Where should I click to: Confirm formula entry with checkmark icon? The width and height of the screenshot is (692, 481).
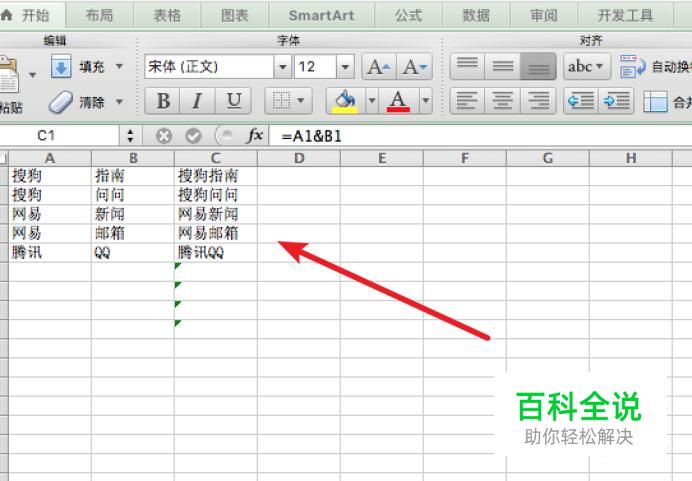tap(193, 136)
